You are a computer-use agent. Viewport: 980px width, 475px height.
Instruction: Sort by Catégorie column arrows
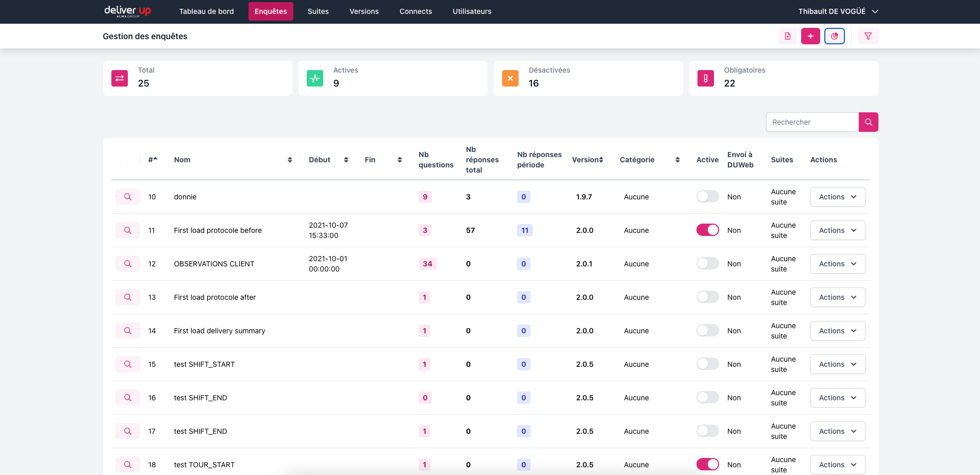coord(677,160)
